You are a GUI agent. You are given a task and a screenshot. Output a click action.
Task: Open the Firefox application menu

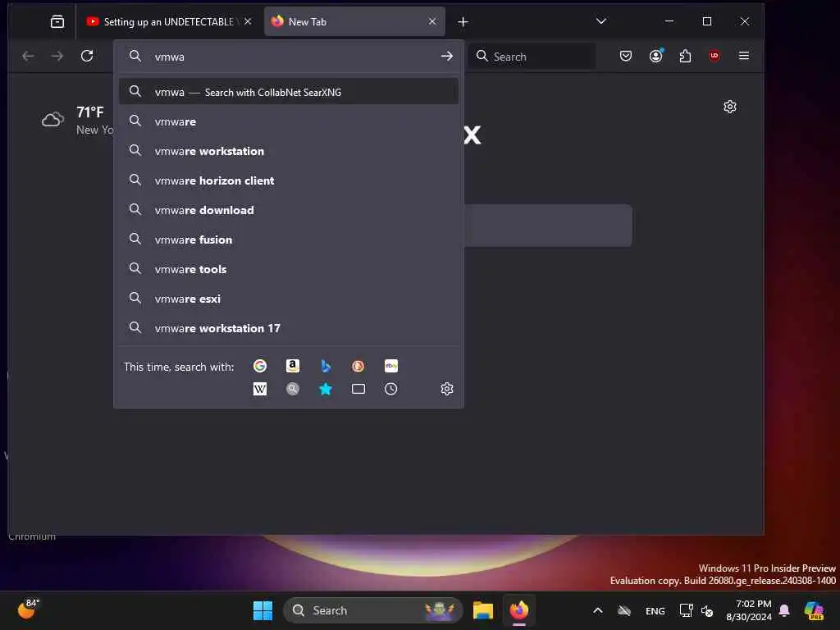click(x=743, y=56)
